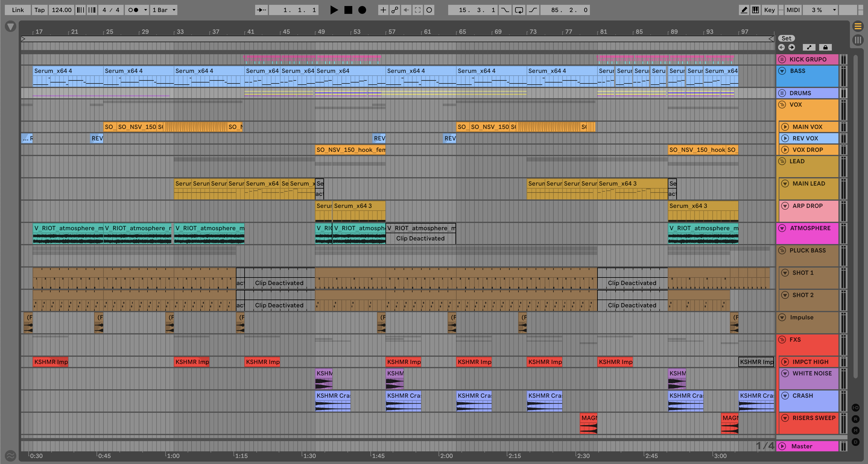Jump to next locator arrow
The width and height of the screenshot is (868, 464).
coord(791,48)
